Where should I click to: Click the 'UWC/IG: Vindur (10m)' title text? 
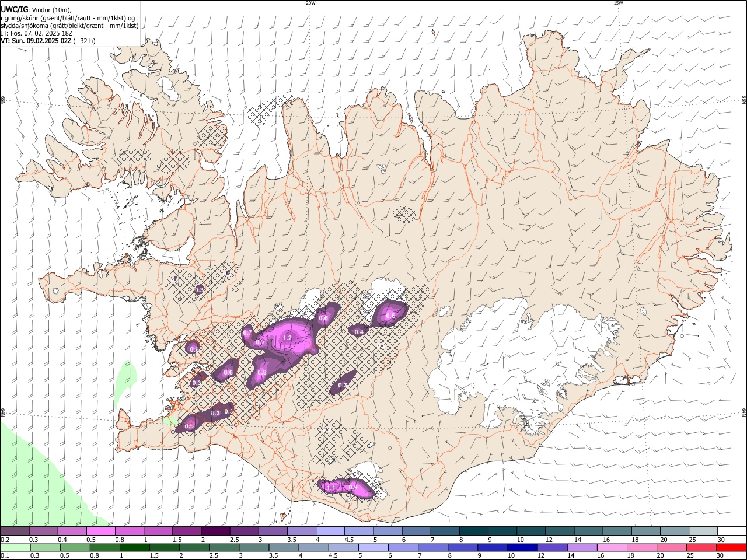tap(36, 9)
